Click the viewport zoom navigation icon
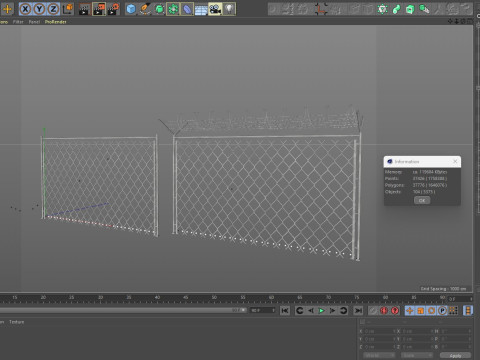This screenshot has width=480, height=360. pos(457,21)
